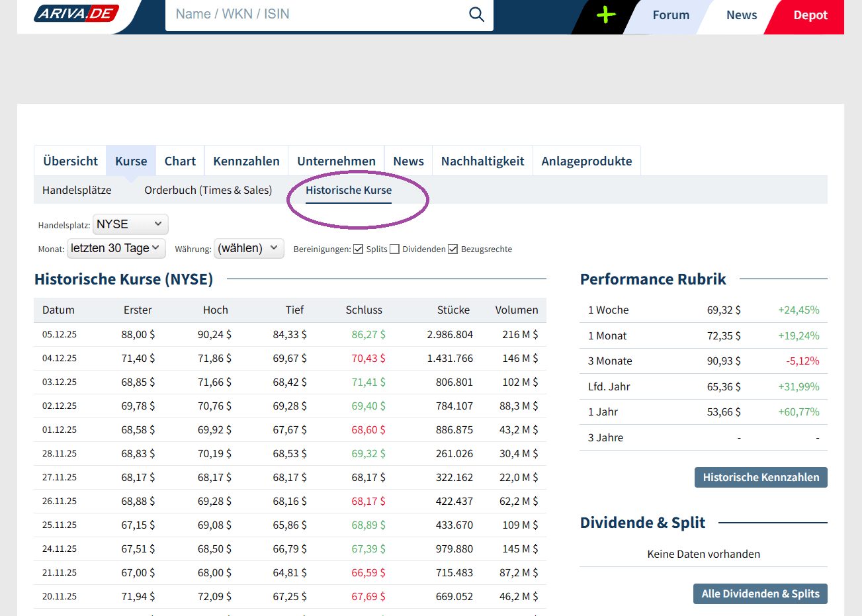862x616 pixels.
Task: Open the Unternehmen tab
Action: click(336, 161)
